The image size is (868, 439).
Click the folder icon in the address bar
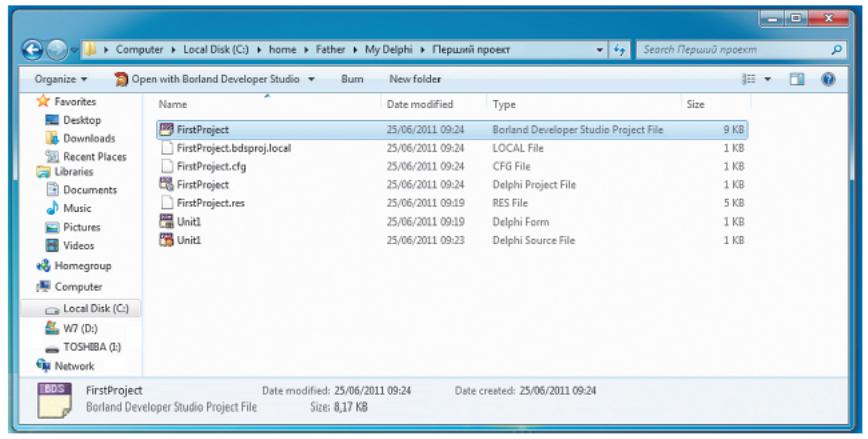coord(90,50)
